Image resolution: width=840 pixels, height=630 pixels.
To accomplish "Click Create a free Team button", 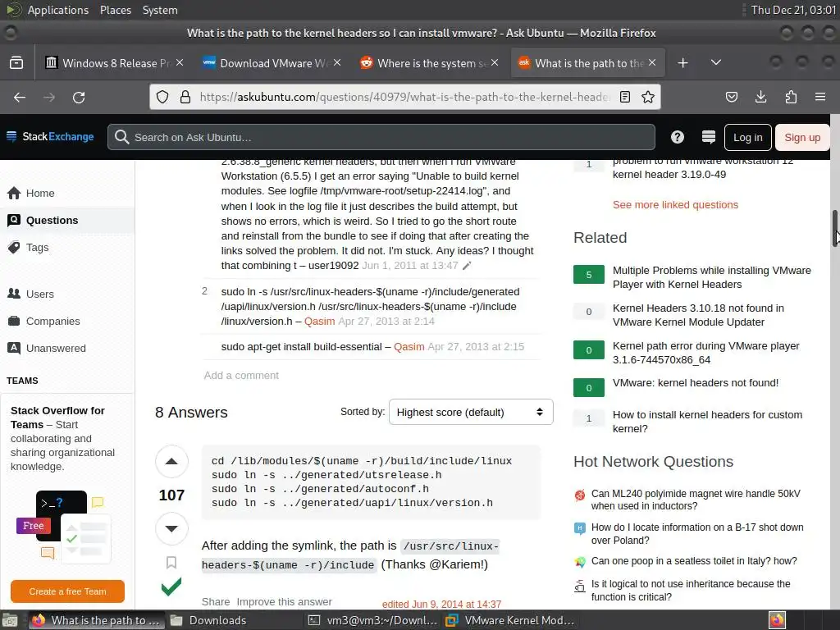I will coord(67,591).
